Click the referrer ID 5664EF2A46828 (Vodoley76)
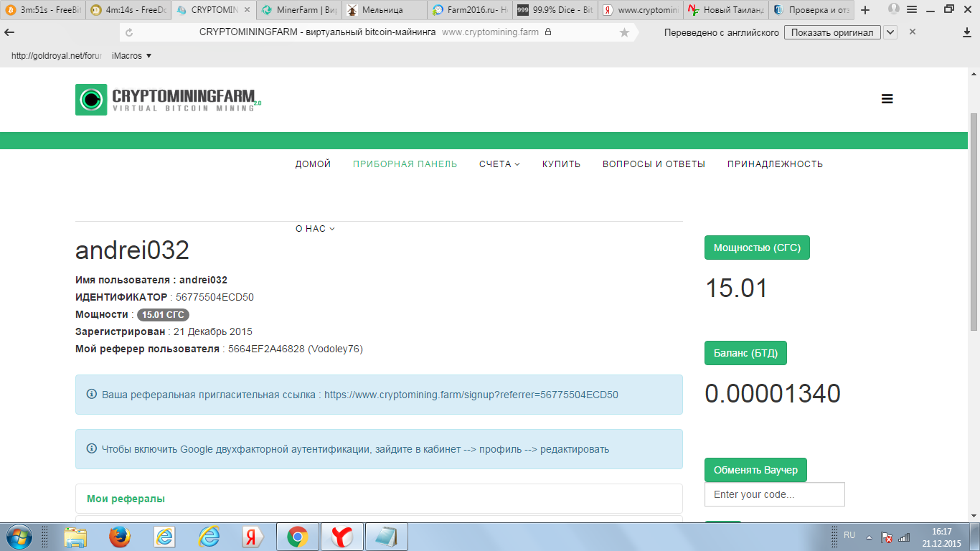Image resolution: width=980 pixels, height=551 pixels. pos(296,349)
